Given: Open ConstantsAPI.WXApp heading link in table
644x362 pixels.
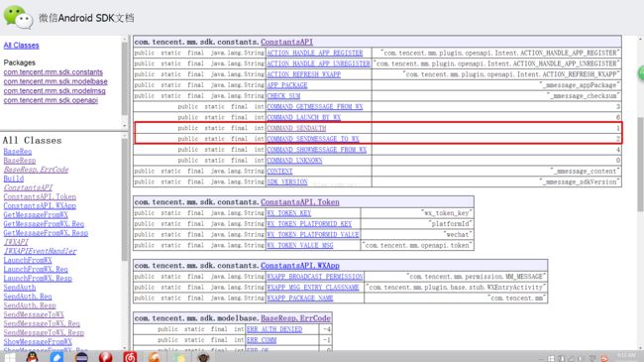Looking at the screenshot, I should pos(300,266).
